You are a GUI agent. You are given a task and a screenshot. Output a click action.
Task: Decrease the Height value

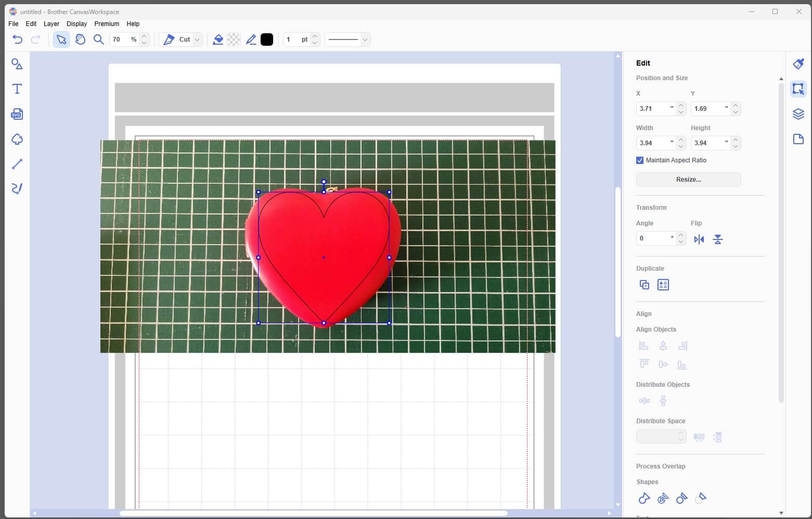pyautogui.click(x=736, y=146)
